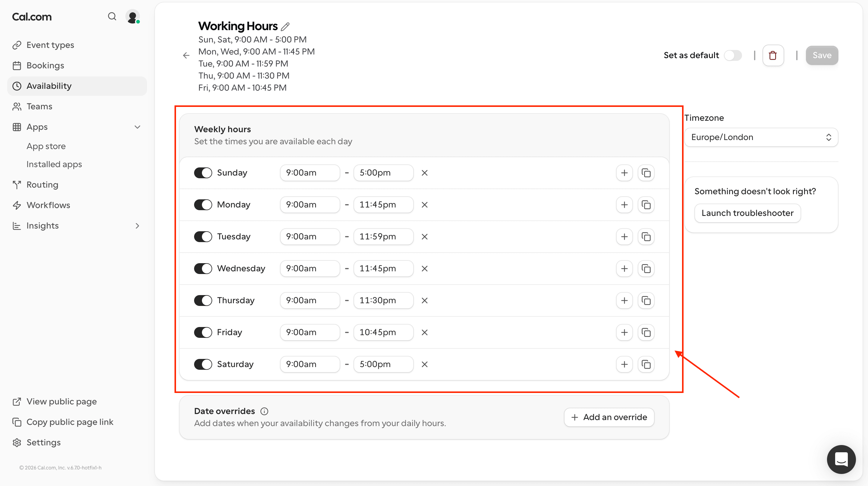Open Routing in the sidebar
This screenshot has width=868, height=486.
tap(77, 185)
